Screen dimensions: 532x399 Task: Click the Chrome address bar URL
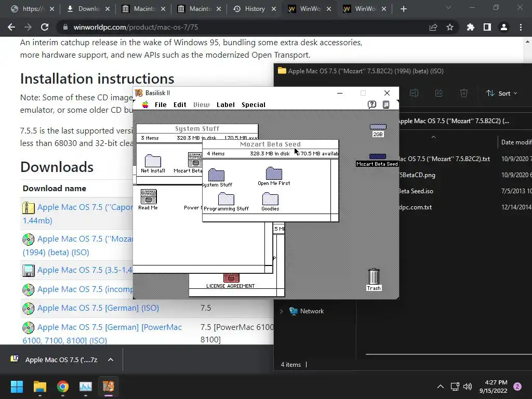coord(136,27)
